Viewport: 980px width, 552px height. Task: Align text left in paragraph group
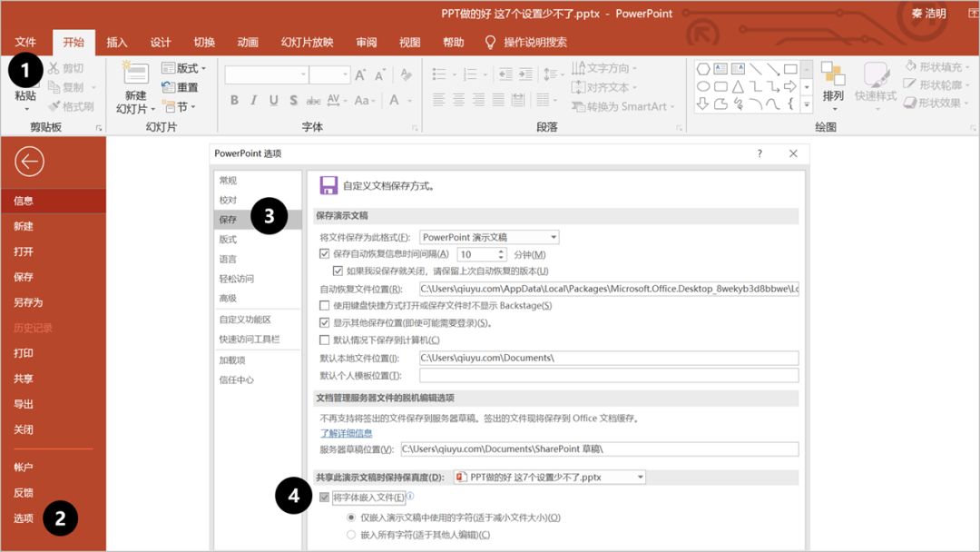[439, 99]
